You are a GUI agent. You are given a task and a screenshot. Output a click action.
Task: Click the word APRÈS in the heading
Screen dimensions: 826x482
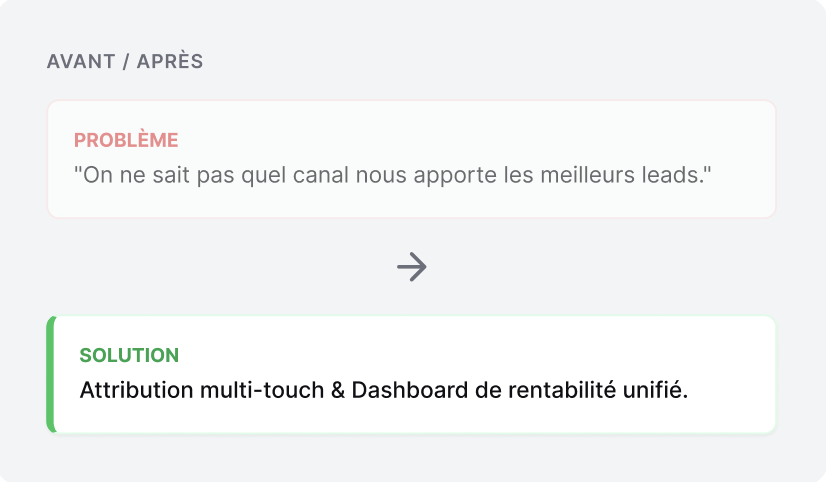click(170, 62)
